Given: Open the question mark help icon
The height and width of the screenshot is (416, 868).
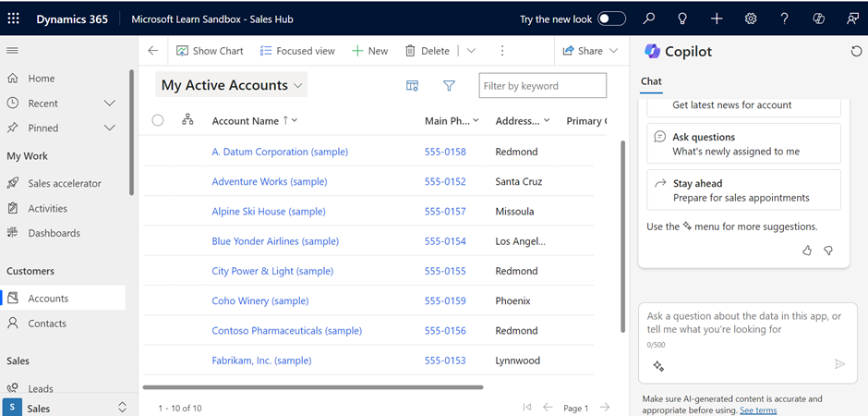Looking at the screenshot, I should click(784, 18).
